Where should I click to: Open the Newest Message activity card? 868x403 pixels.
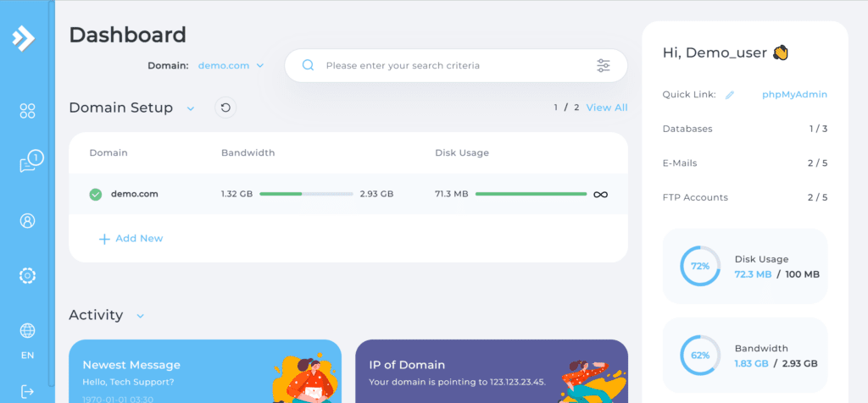[x=205, y=371]
